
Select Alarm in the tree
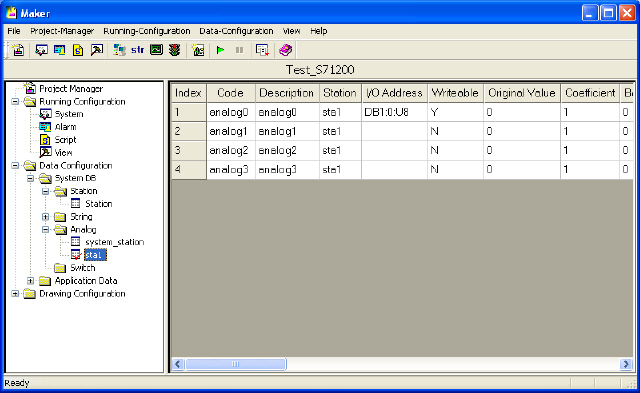(x=65, y=127)
